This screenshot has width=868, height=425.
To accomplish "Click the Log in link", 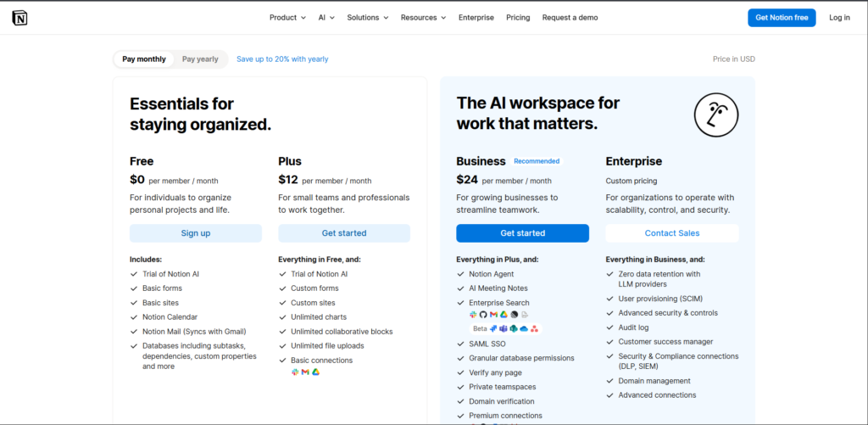I will tap(839, 18).
